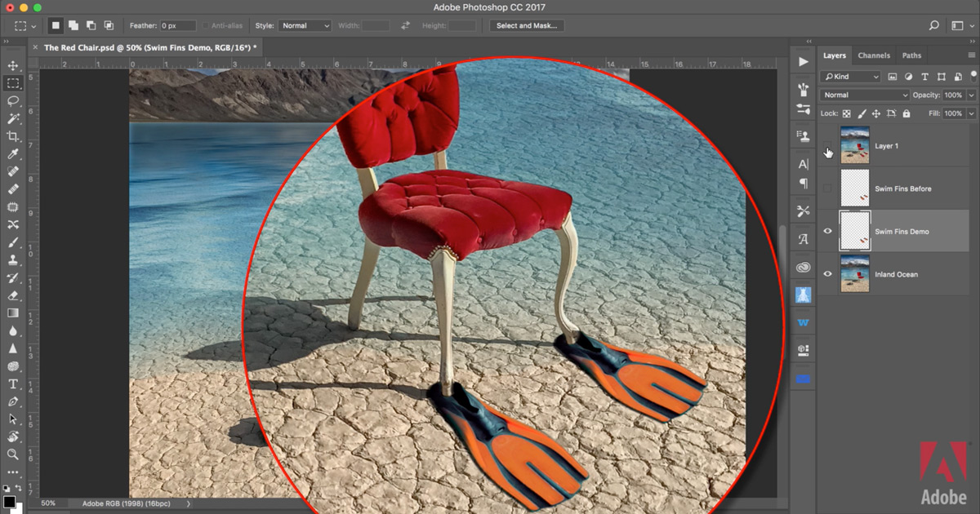Toggle adjustment layer filter icon

click(x=909, y=77)
